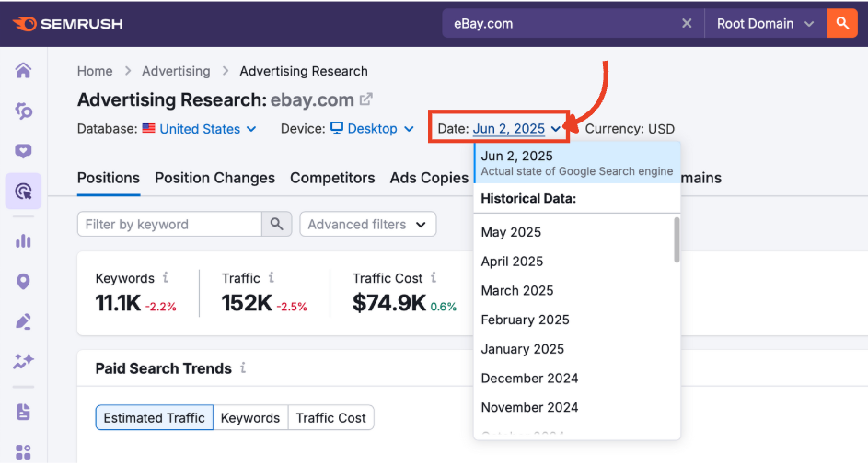Expand the Advanced filters dropdown
This screenshot has width=868, height=466.
coord(367,224)
